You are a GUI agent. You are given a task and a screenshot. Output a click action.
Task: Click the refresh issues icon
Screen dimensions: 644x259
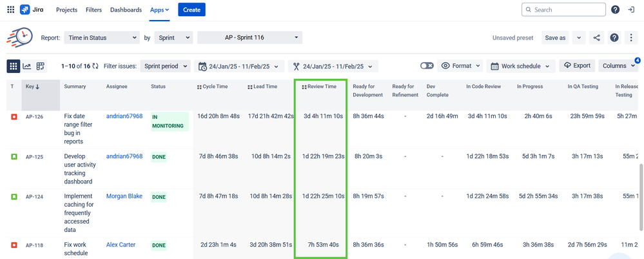(95, 66)
